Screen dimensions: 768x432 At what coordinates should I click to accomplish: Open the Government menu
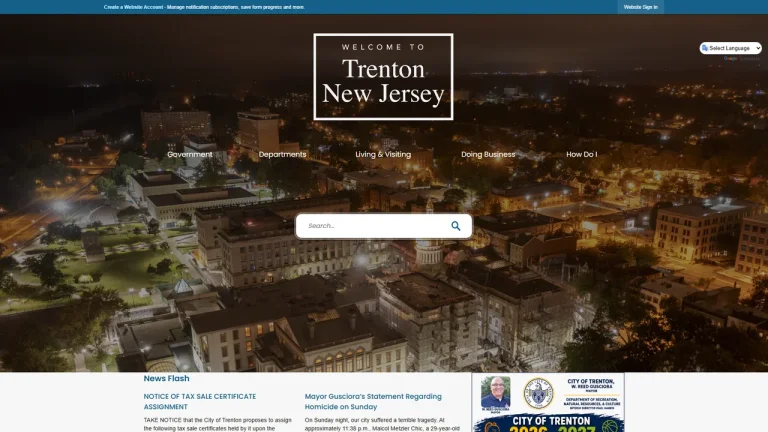tap(190, 154)
